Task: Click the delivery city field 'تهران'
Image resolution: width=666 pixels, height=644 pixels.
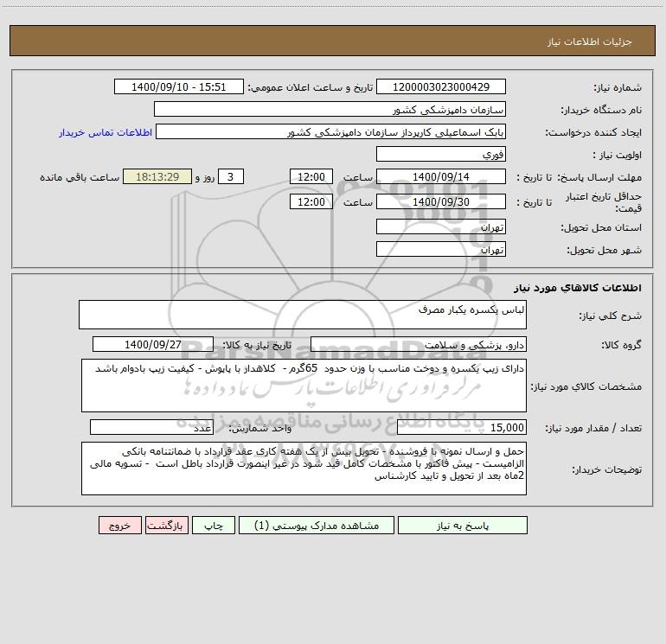Action: coord(441,249)
